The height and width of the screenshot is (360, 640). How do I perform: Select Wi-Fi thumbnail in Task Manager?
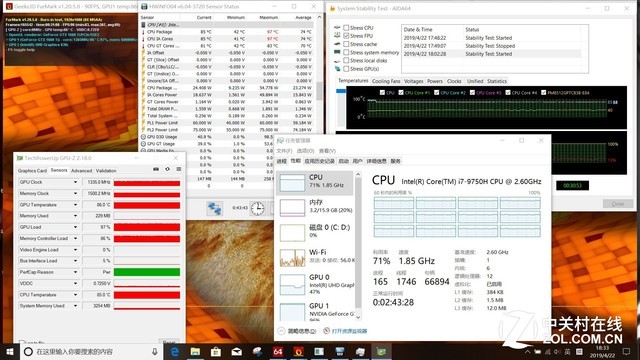(292, 258)
